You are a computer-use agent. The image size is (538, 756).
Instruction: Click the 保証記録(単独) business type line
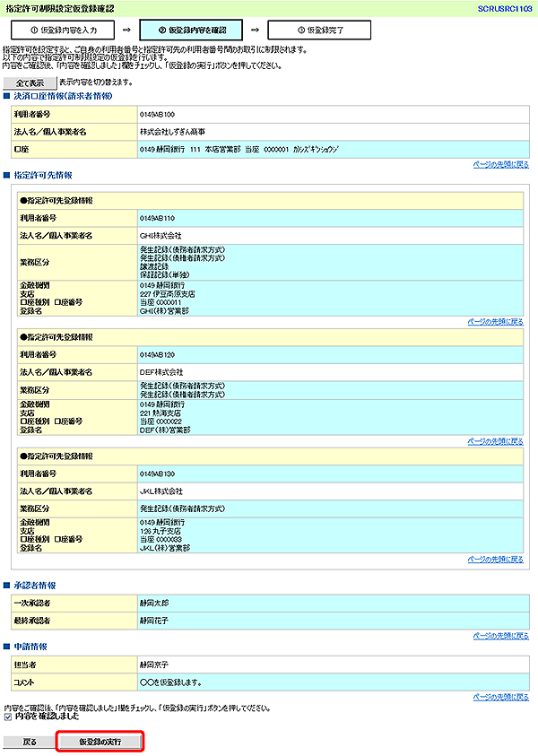point(164,275)
